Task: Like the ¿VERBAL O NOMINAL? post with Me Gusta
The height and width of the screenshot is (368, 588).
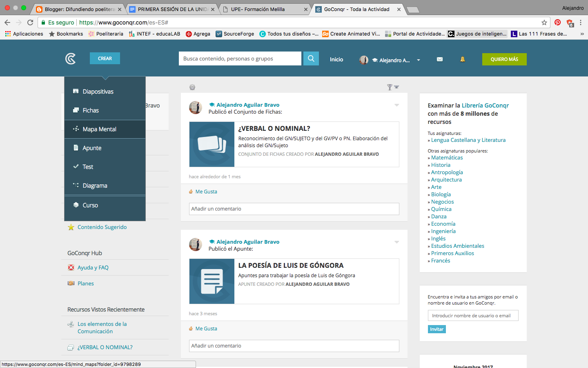Action: [206, 191]
